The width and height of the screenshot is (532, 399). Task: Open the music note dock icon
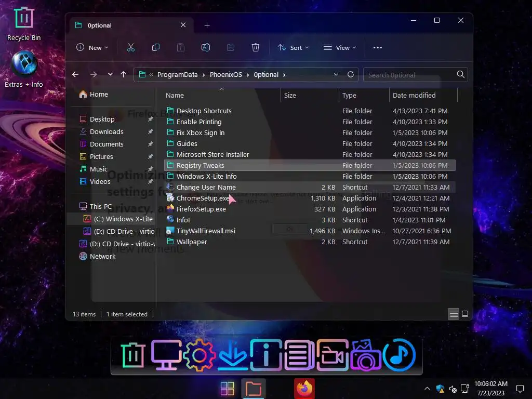[x=399, y=355]
